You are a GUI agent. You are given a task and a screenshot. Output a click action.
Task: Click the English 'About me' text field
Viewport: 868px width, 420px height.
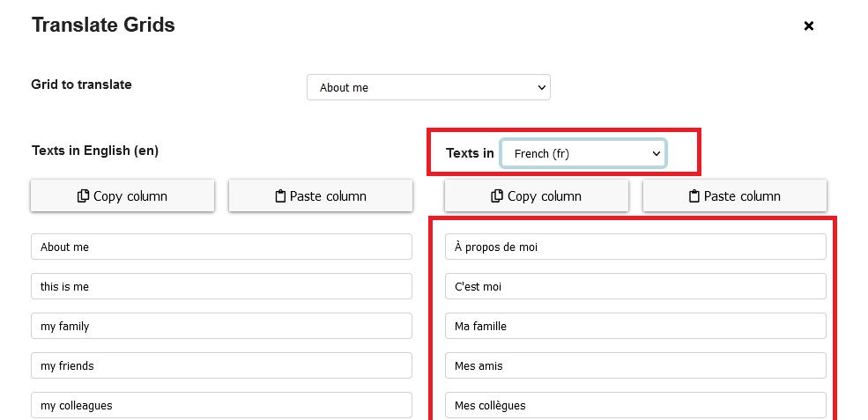pos(221,247)
